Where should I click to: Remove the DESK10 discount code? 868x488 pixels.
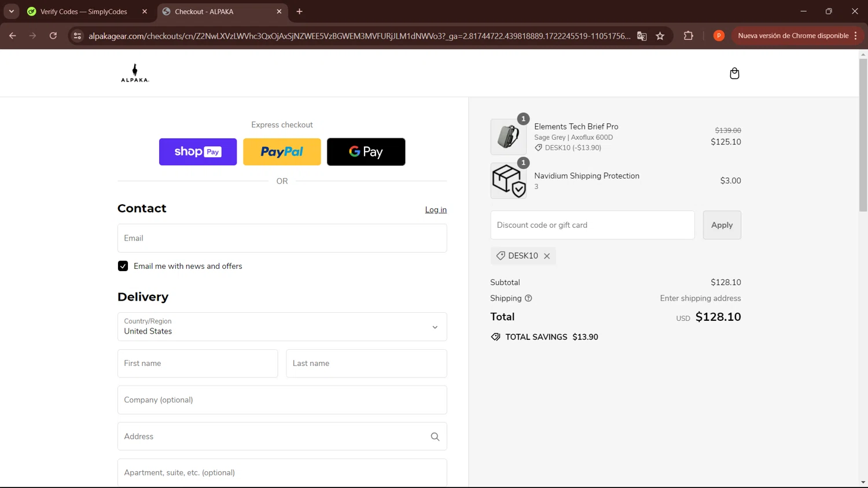(x=547, y=256)
